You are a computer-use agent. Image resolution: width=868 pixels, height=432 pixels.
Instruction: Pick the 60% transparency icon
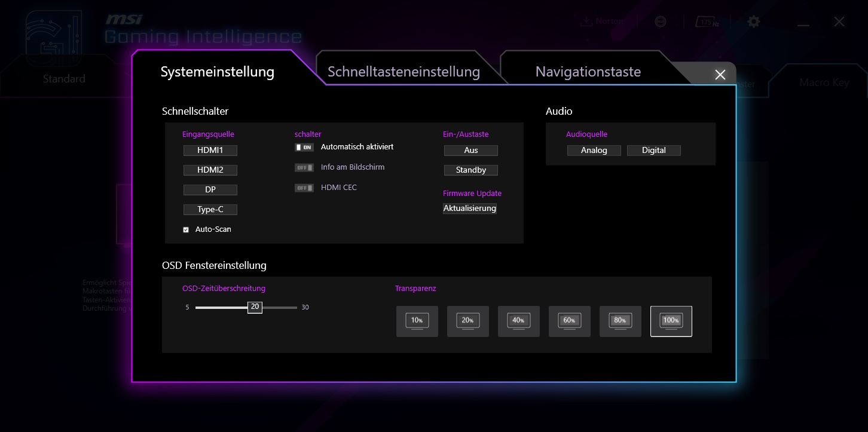tap(570, 321)
